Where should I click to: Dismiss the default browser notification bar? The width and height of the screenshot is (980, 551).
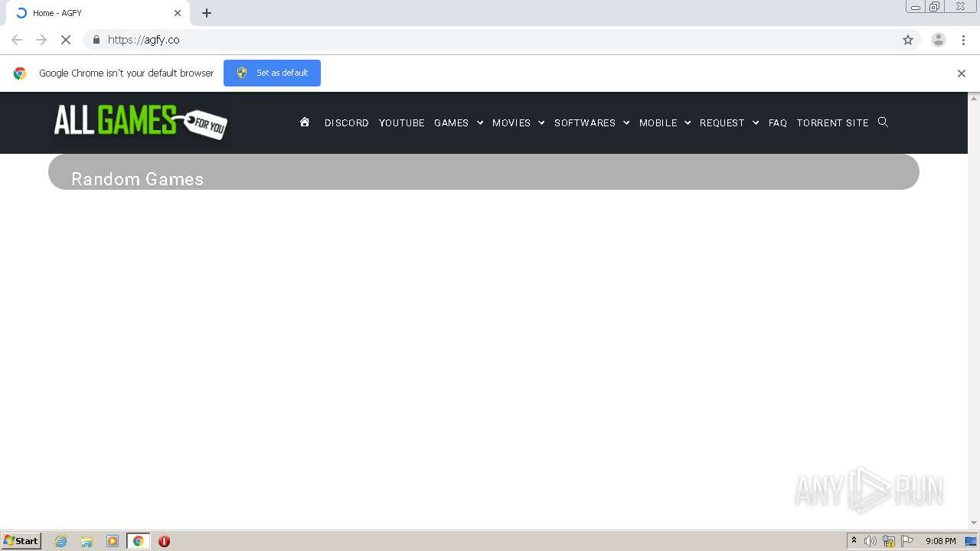962,73
